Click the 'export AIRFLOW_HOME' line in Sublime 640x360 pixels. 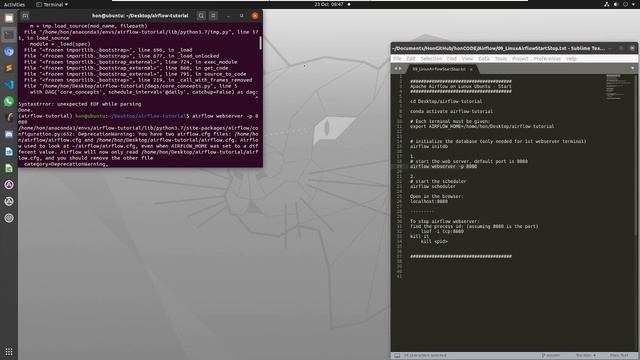coord(482,127)
